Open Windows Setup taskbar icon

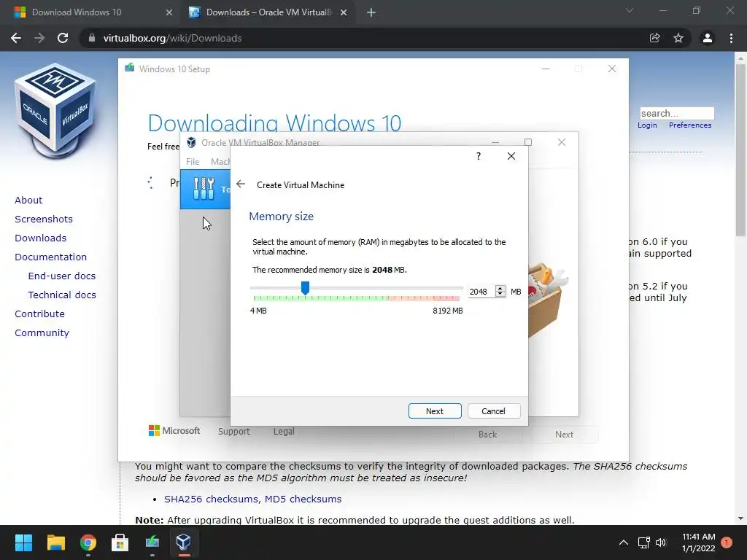[152, 542]
